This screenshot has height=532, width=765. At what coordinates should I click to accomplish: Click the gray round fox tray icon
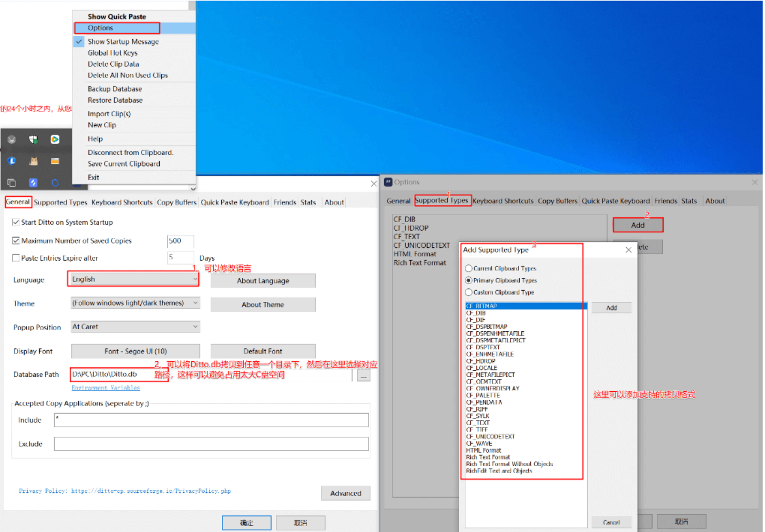pyautogui.click(x=12, y=140)
